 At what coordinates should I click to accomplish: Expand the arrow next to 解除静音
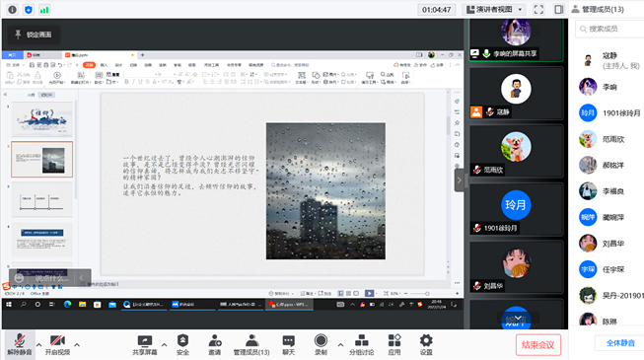(39, 345)
